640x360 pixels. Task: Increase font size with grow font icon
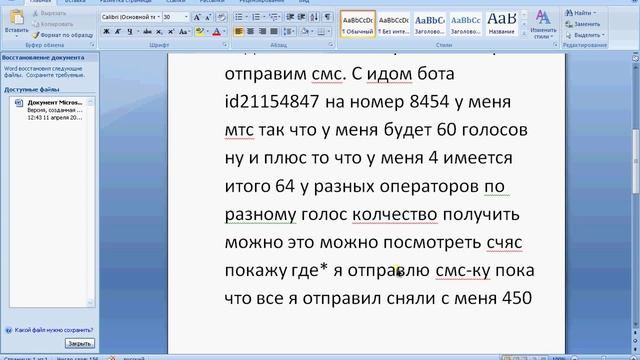197,17
